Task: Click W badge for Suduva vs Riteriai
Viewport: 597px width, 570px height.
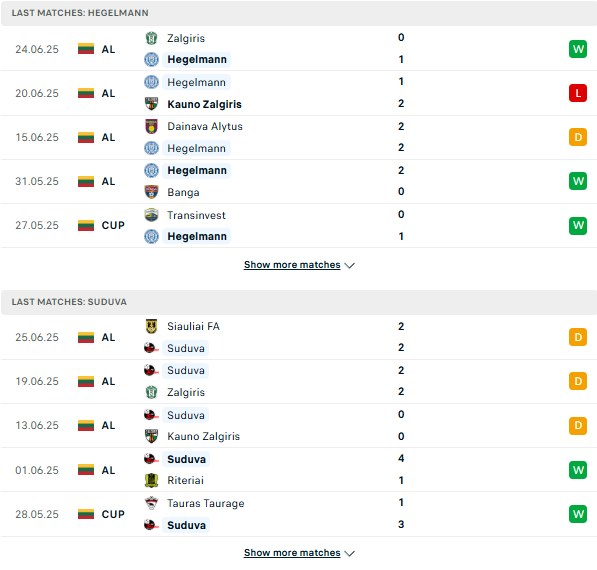Action: (578, 470)
